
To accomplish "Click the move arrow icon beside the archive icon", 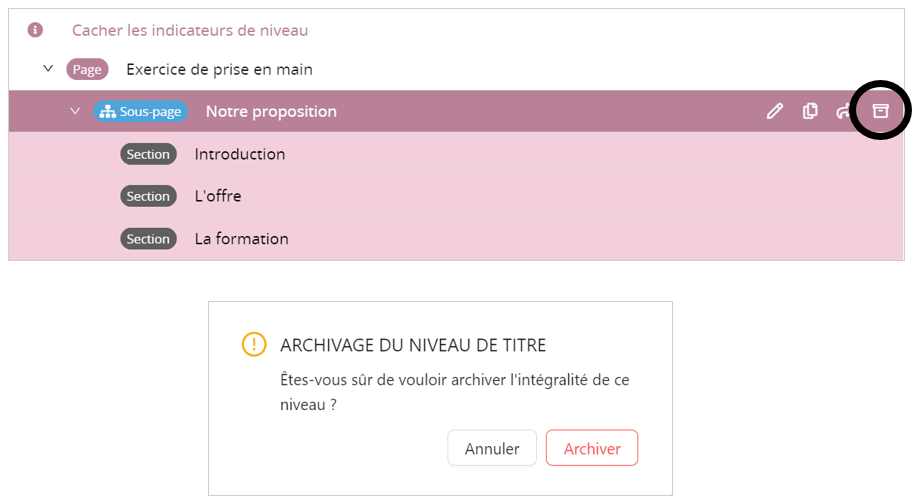I will pos(842,111).
